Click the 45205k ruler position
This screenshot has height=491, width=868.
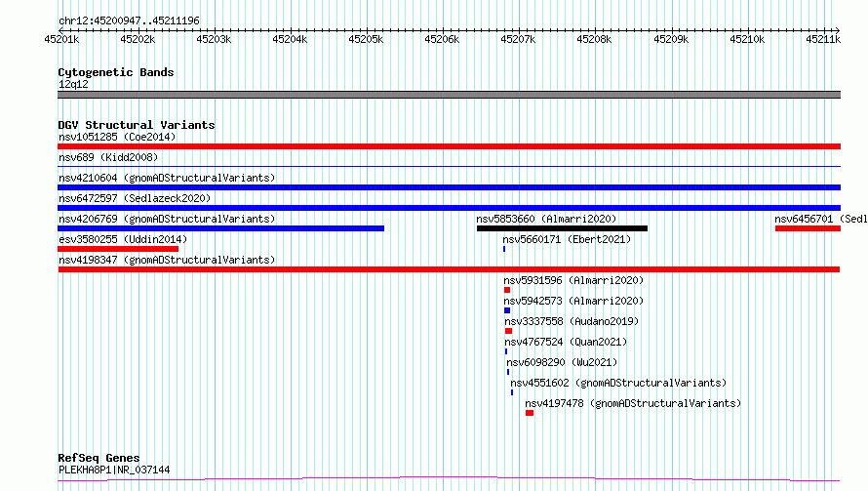pyautogui.click(x=366, y=39)
